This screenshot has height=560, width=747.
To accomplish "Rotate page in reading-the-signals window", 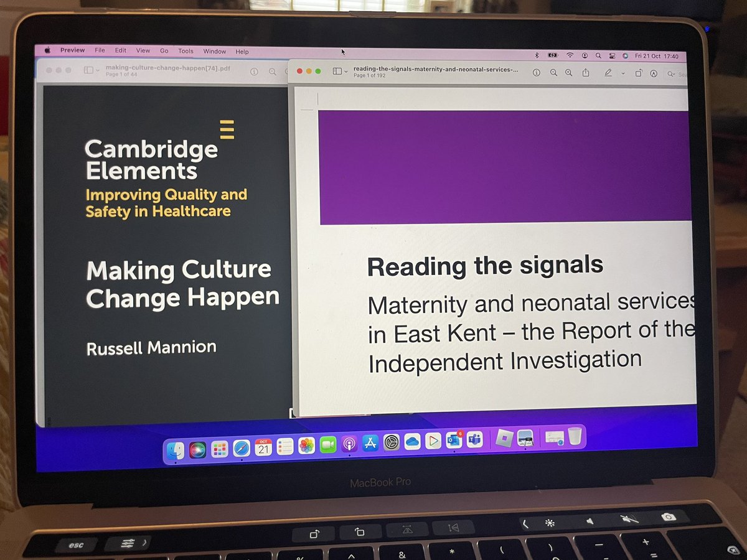I will [639, 73].
